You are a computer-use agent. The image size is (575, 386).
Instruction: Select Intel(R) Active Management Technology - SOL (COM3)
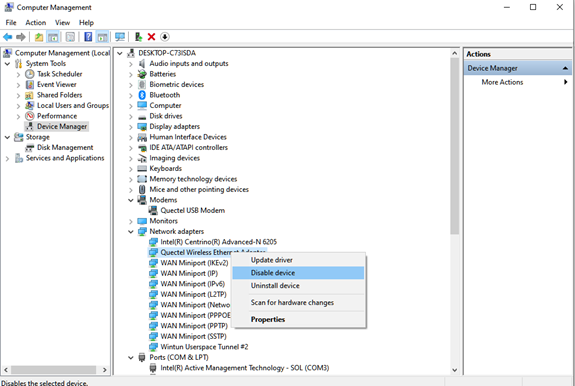pos(245,368)
